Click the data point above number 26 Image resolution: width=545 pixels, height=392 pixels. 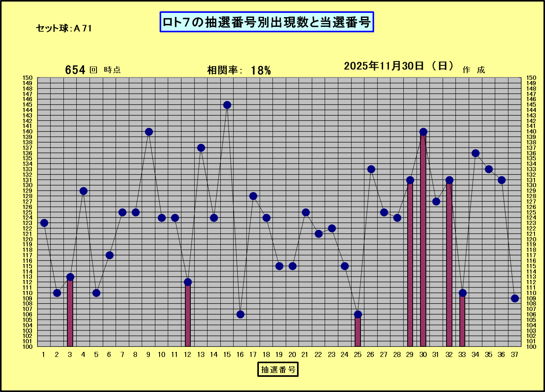tap(371, 169)
